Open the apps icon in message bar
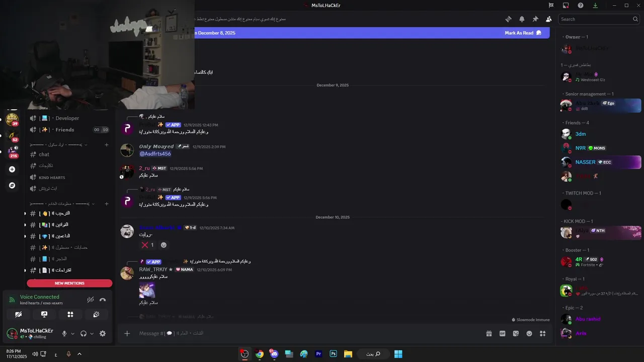Screen dimensions: 644x362 tap(542, 333)
